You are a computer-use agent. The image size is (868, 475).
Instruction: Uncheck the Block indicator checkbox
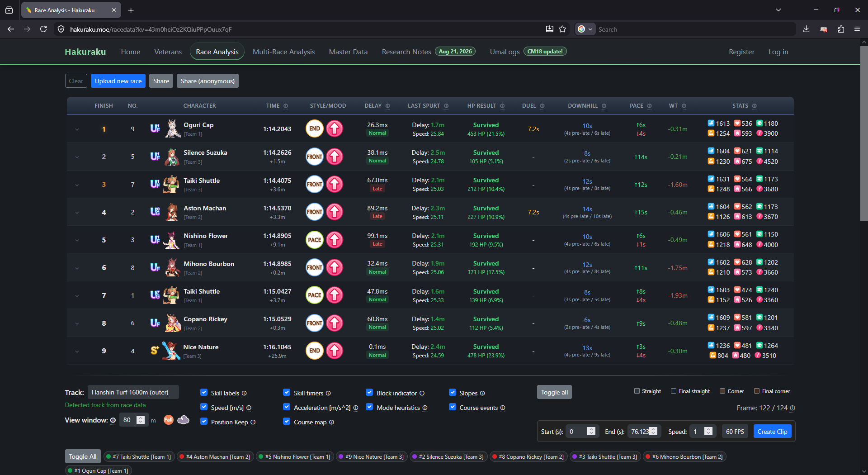pyautogui.click(x=369, y=393)
